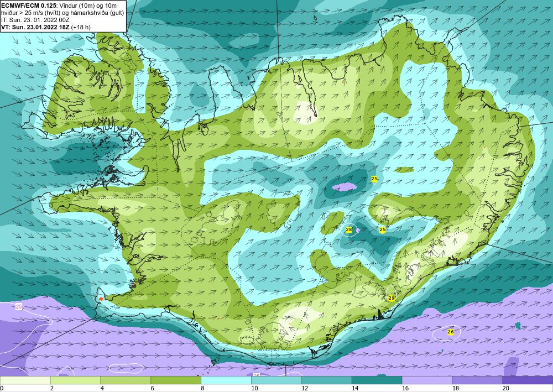Image resolution: width=553 pixels, height=392 pixels.
Task: Select the yellow gust label 29
Action: tap(392, 298)
